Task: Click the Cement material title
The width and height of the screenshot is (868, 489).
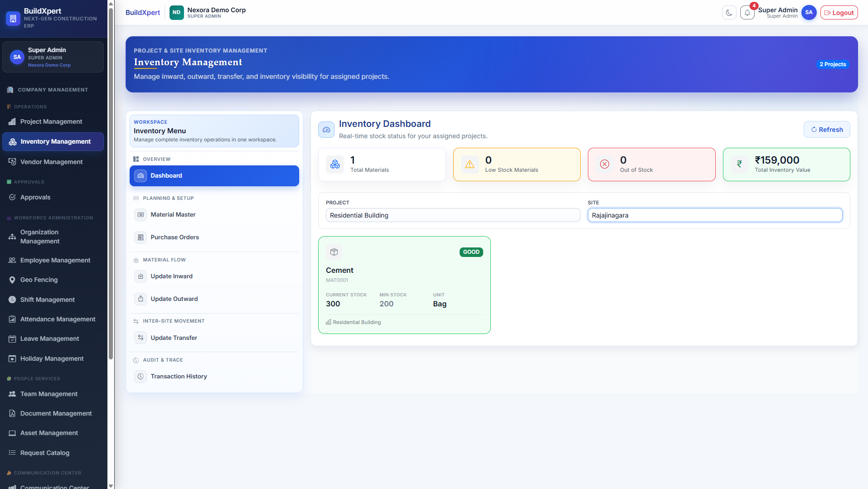Action: [339, 271]
